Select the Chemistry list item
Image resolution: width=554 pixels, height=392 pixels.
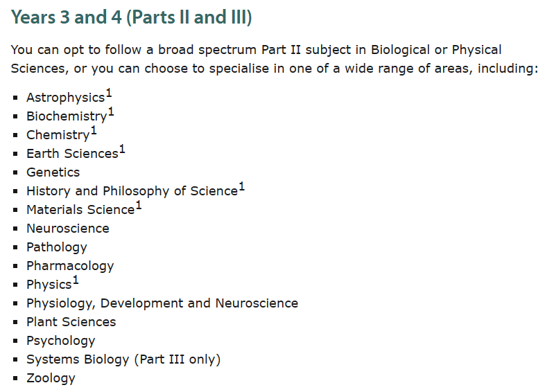coord(58,135)
